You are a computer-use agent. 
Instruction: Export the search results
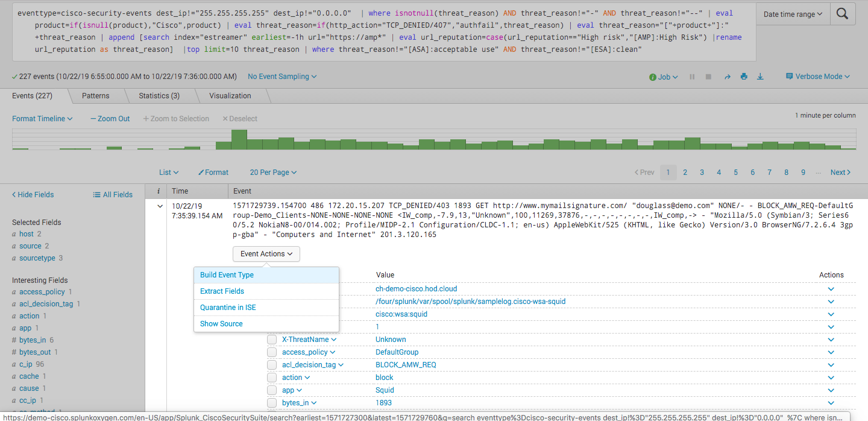(760, 77)
